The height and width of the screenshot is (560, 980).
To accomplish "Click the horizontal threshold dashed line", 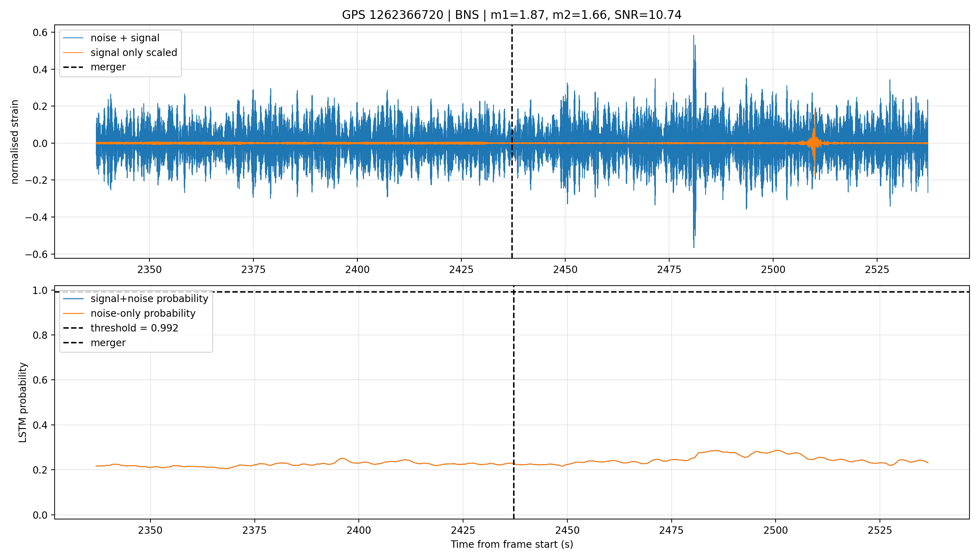I will pos(692,292).
